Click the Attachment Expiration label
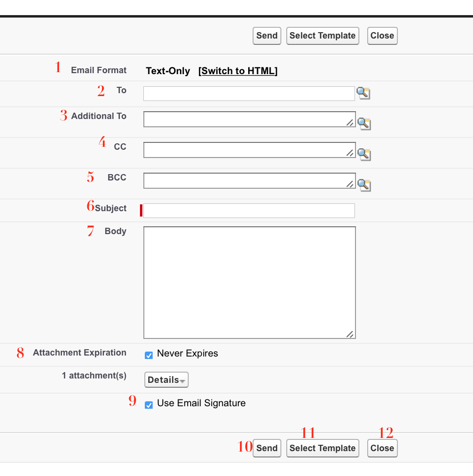Screen dimensions: 473x476 tap(79, 353)
